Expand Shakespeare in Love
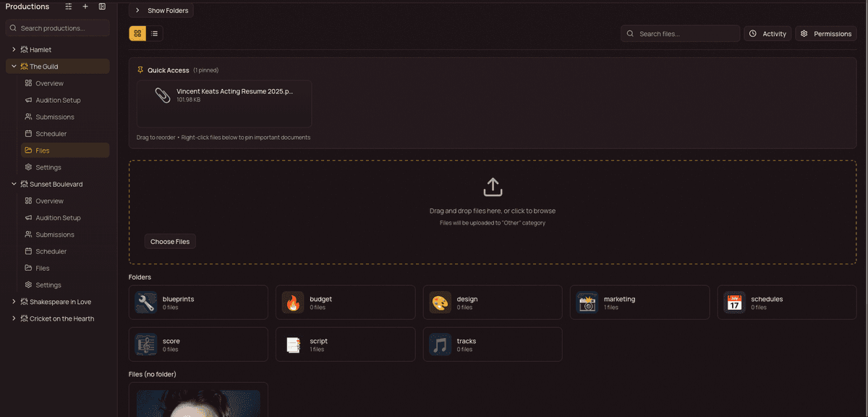The image size is (868, 417). [x=12, y=301]
